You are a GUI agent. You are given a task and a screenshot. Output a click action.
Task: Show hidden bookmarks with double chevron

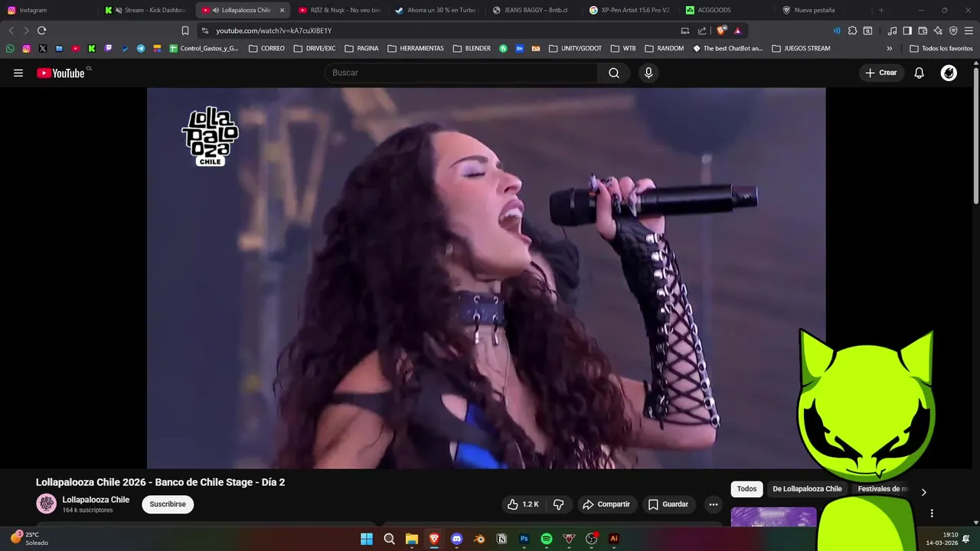click(889, 48)
